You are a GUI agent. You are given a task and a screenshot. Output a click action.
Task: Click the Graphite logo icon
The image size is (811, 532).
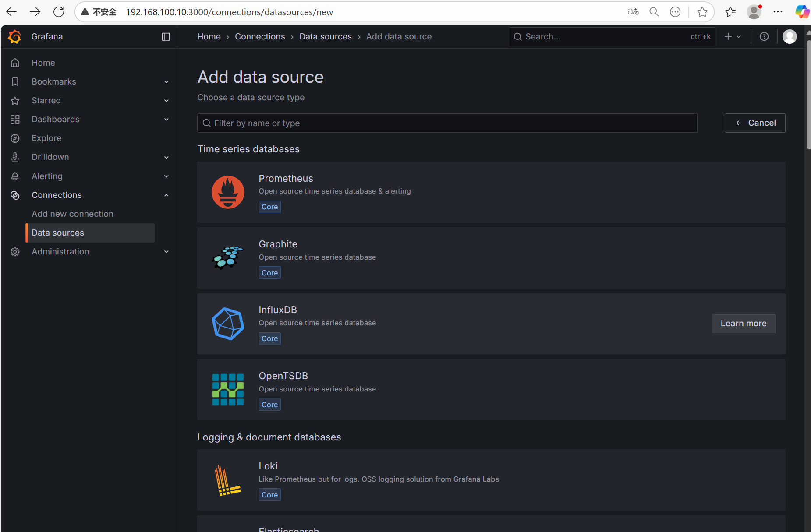pos(228,257)
